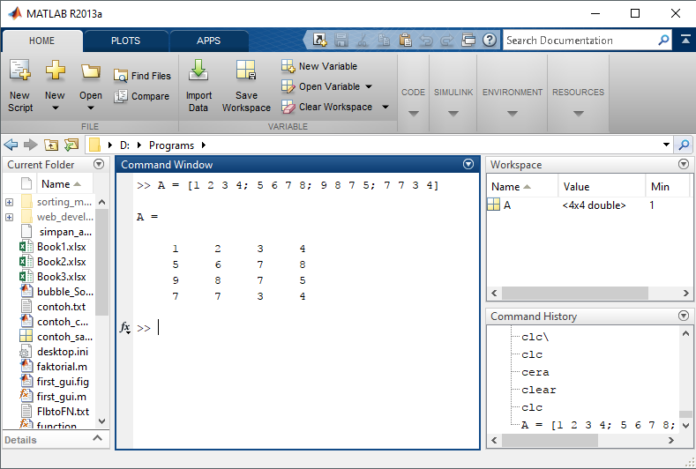Click the Compare files icon

pyautogui.click(x=121, y=96)
